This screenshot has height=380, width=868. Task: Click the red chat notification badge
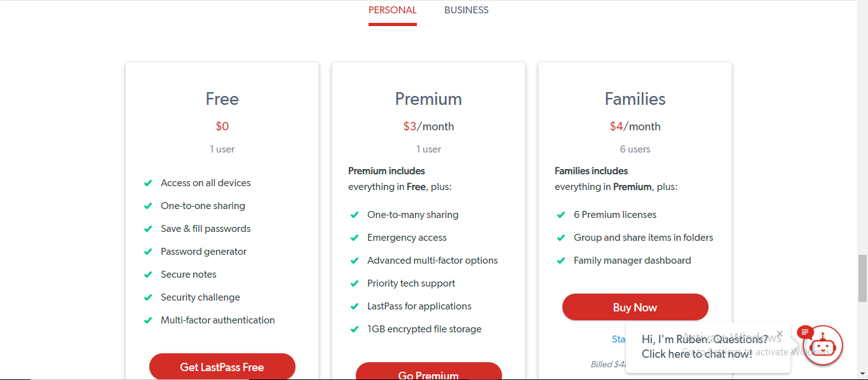[805, 332]
